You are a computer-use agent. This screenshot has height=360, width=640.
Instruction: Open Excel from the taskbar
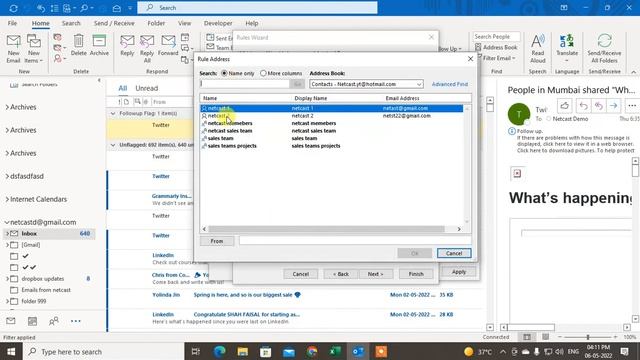click(335, 351)
